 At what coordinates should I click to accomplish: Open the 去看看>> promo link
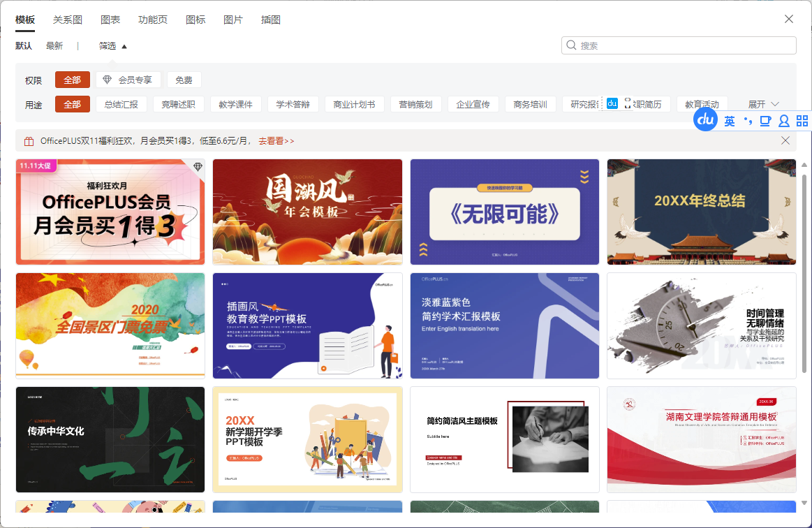pos(276,141)
